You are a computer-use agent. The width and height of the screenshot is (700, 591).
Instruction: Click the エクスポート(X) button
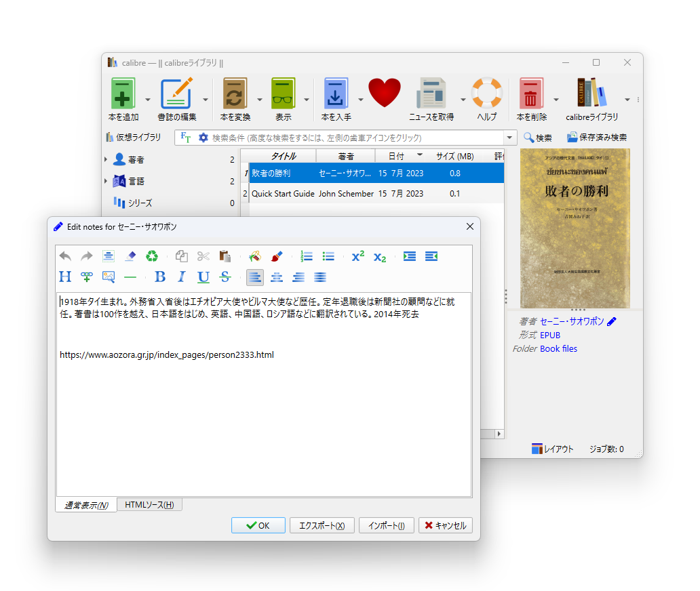click(322, 525)
